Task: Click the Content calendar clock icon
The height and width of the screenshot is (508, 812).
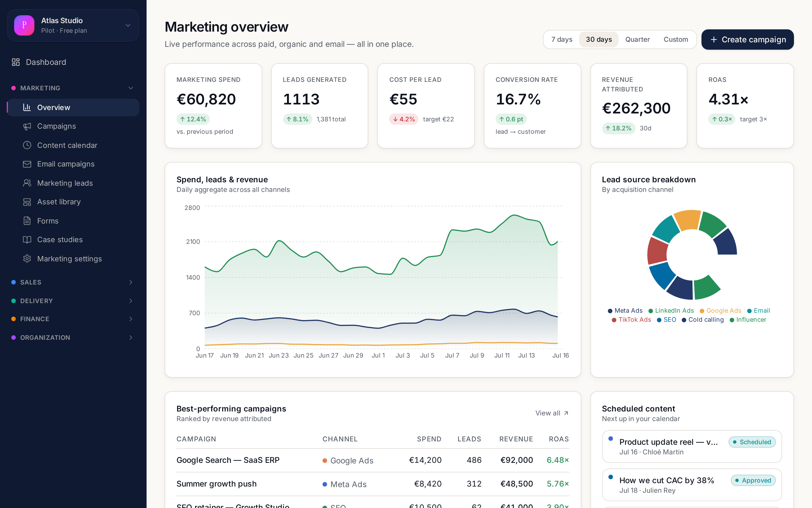Action: tap(27, 145)
